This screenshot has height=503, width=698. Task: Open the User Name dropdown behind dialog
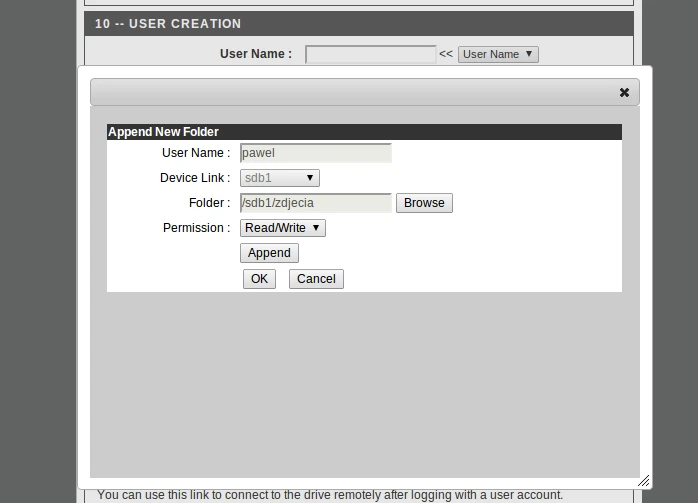[498, 54]
